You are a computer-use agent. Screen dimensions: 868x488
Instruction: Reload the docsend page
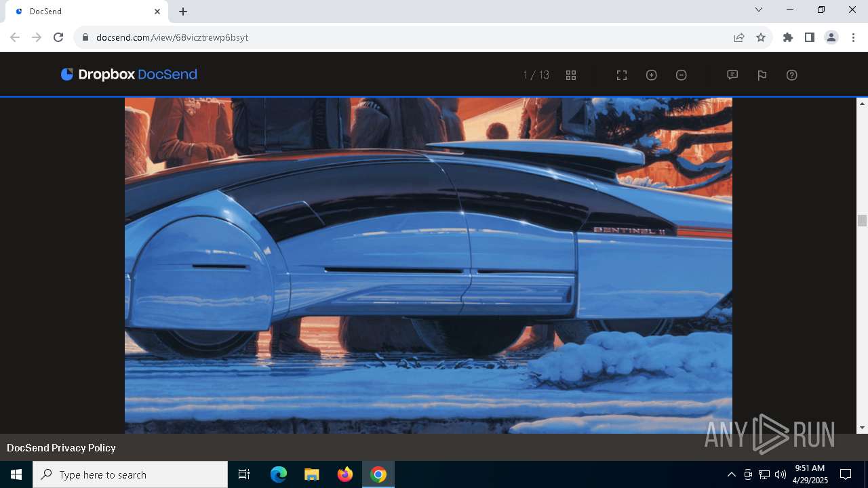click(58, 37)
